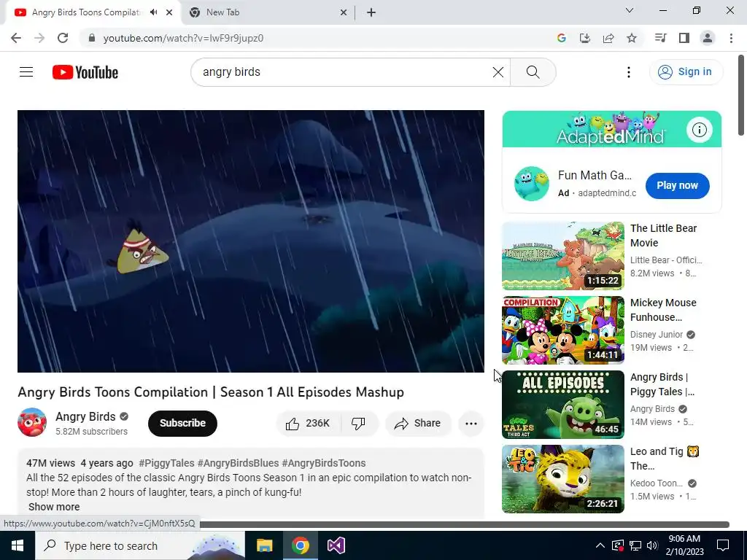Run the search with the magnifier button

pos(533,72)
